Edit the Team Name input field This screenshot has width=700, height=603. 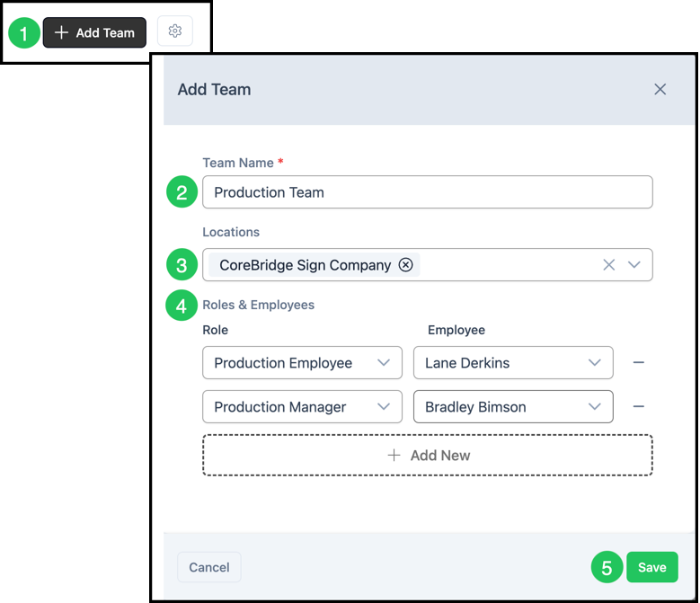pyautogui.click(x=427, y=192)
